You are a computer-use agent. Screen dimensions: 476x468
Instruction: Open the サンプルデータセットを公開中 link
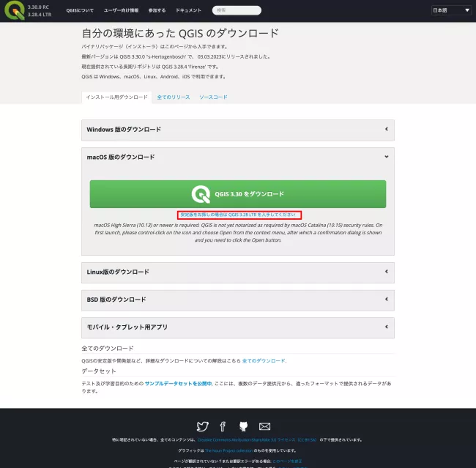178,384
